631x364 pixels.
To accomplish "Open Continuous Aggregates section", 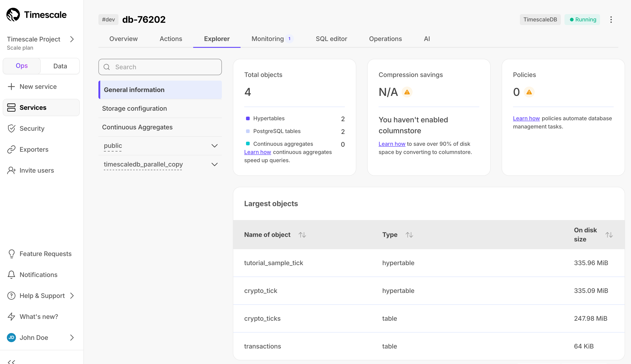I will (160, 127).
